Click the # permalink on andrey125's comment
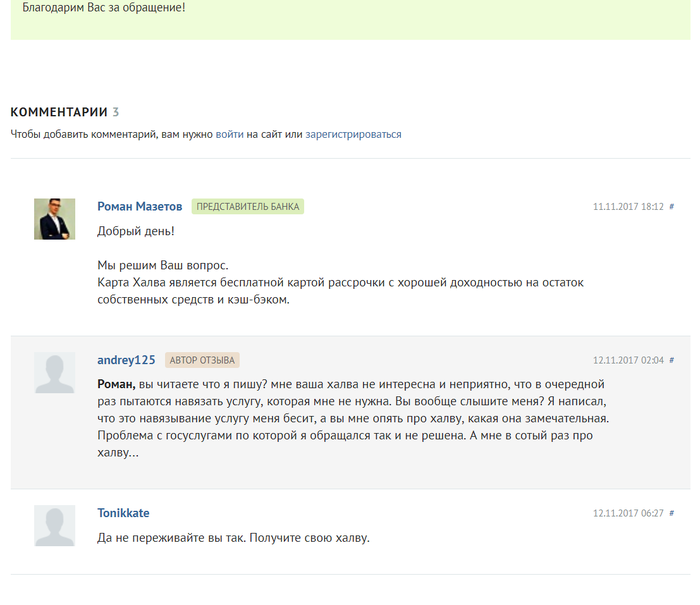This screenshot has width=700, height=605. (x=672, y=360)
